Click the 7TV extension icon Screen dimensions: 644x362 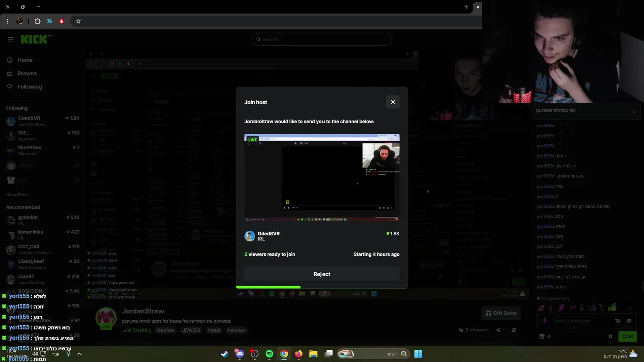coord(49,21)
